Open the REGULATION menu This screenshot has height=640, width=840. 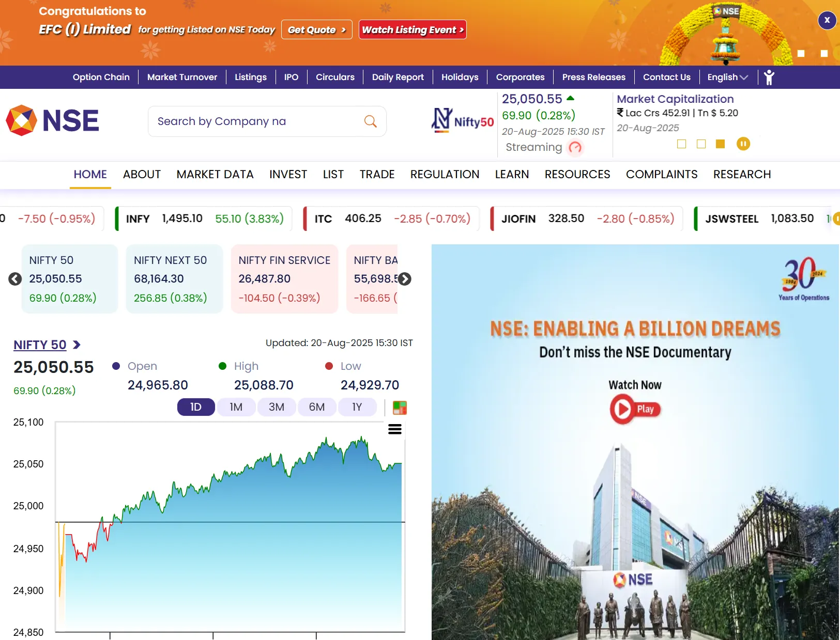[x=445, y=175]
